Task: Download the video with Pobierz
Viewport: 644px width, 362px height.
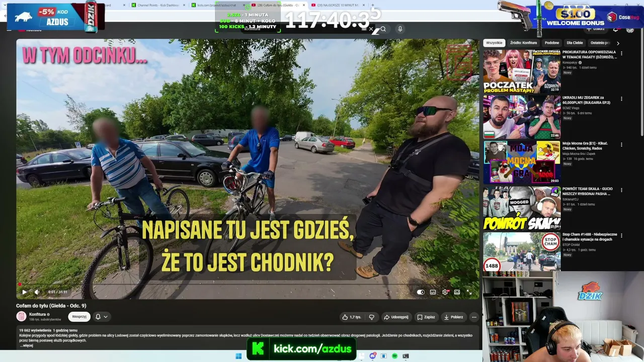Action: pos(453,317)
